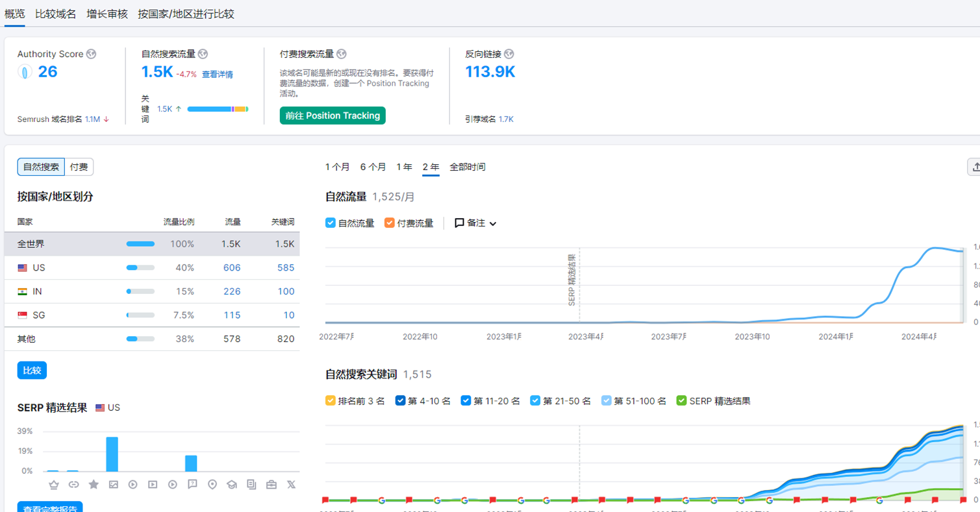This screenshot has height=512, width=980.
Task: Click the X (Twitter) SERP feature icon
Action: click(x=291, y=485)
